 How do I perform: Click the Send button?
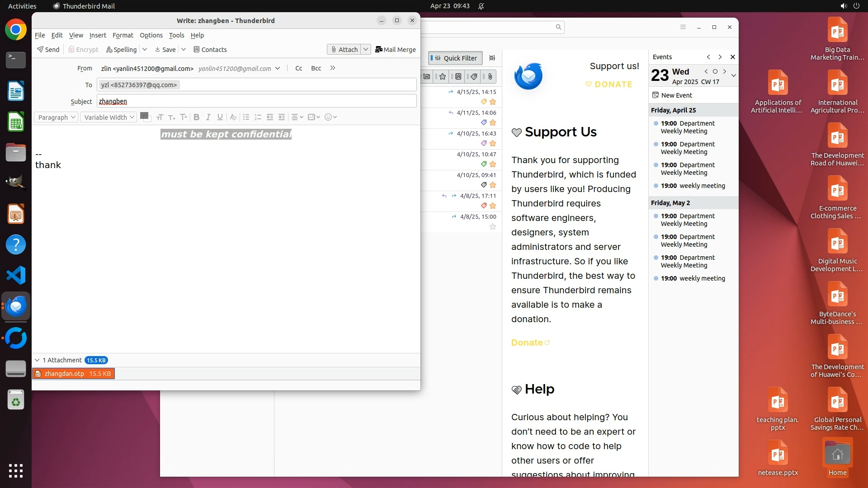(48, 49)
